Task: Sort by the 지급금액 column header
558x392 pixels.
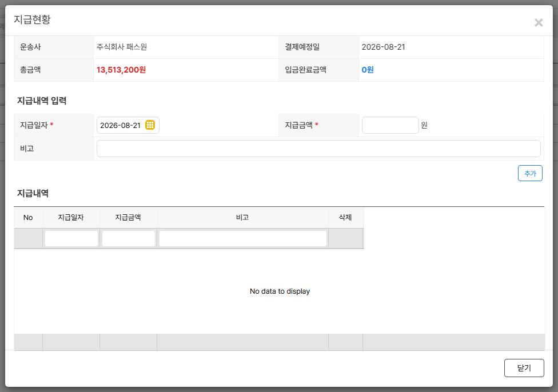Action: tap(128, 217)
